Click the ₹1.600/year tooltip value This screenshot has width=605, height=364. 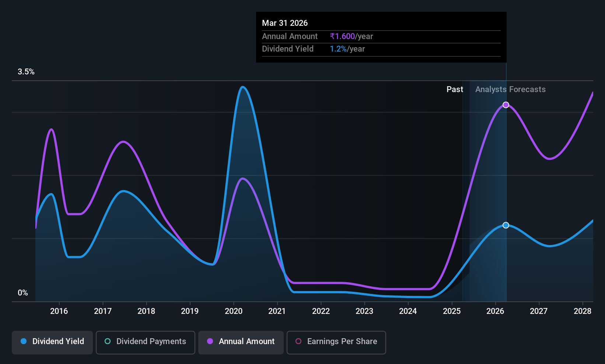click(352, 36)
